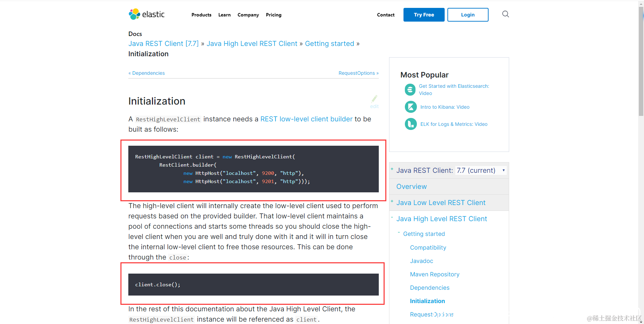Open the Overview sidebar link
This screenshot has height=324, width=644.
(x=411, y=187)
